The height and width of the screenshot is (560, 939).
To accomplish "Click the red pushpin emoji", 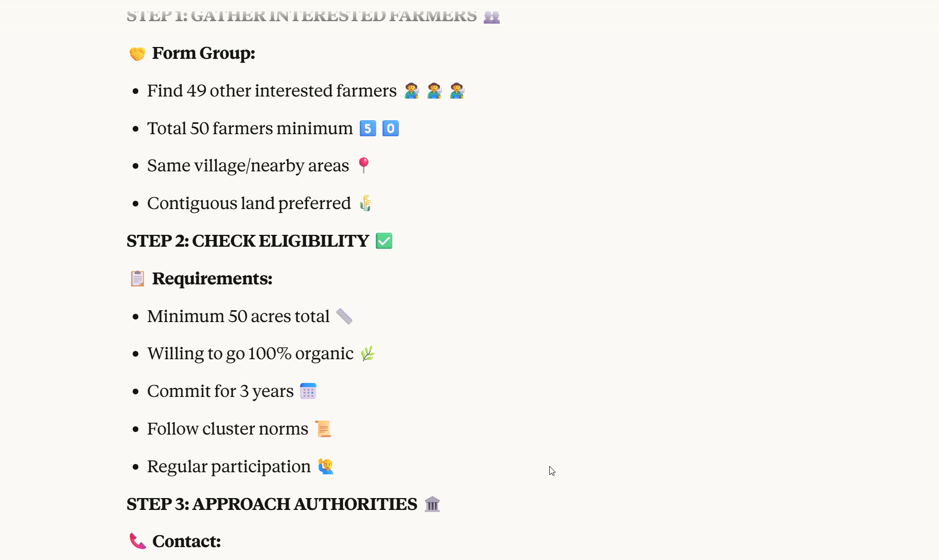I will tap(363, 165).
